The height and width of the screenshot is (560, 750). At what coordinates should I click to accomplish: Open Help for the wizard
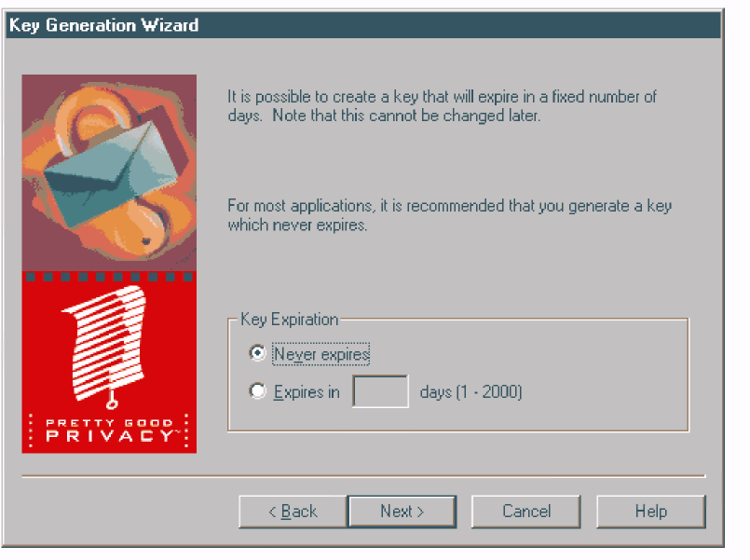pos(651,512)
